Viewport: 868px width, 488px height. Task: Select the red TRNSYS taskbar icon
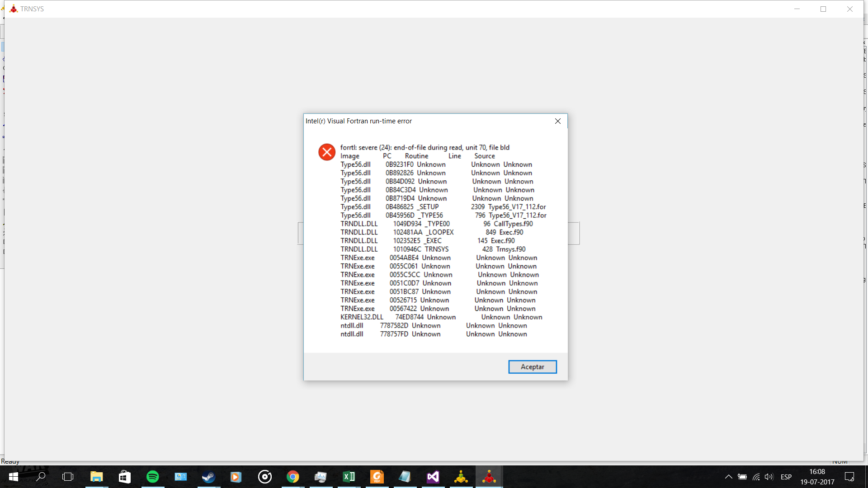point(489,477)
